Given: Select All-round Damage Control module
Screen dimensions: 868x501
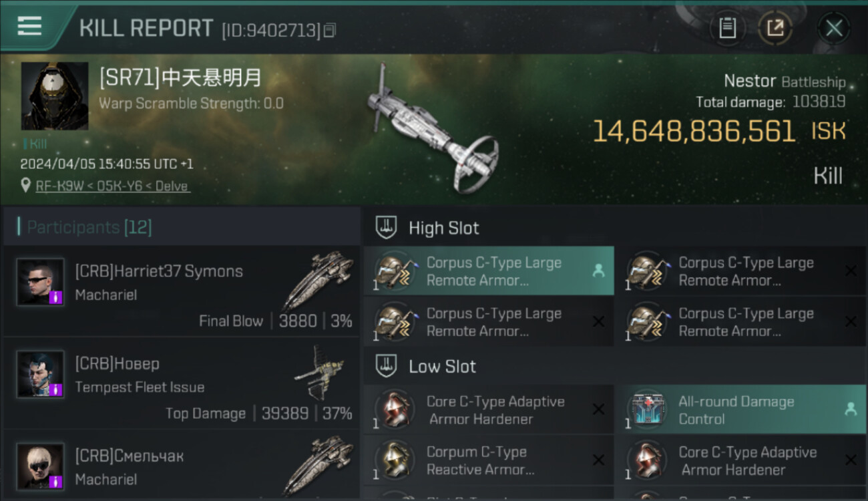Looking at the screenshot, I should tap(741, 410).
